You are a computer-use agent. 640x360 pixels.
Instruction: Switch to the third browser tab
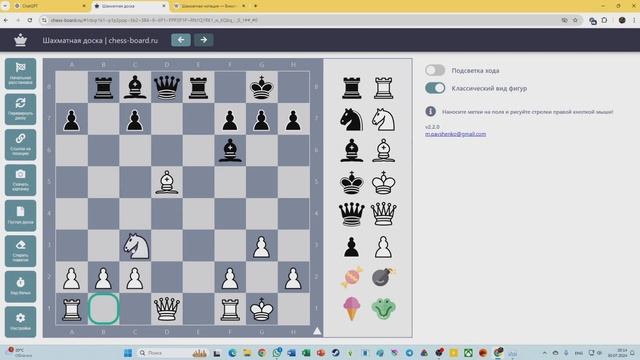tap(210, 6)
